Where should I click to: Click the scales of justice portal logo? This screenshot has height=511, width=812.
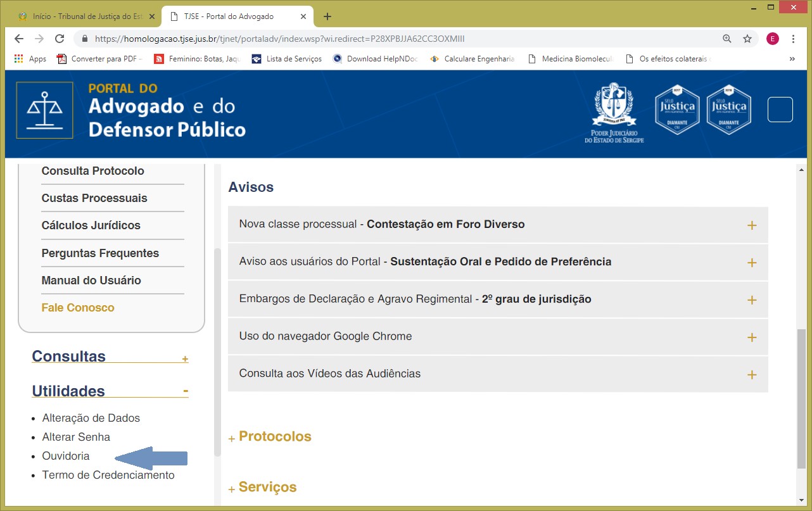tap(44, 110)
